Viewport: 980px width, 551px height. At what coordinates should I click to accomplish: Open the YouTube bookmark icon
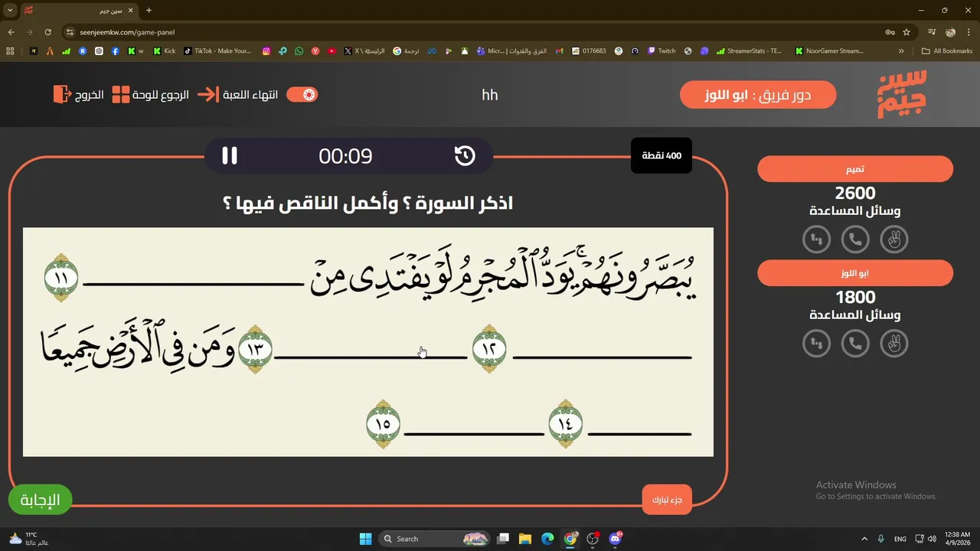(x=332, y=51)
